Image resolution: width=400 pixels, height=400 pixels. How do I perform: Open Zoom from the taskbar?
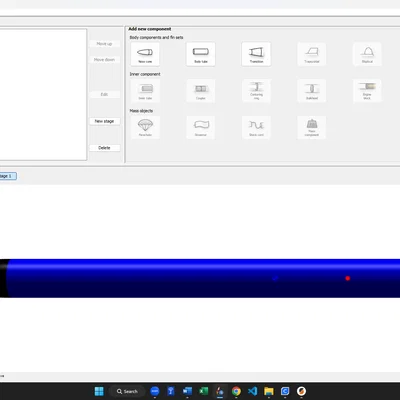(x=155, y=391)
